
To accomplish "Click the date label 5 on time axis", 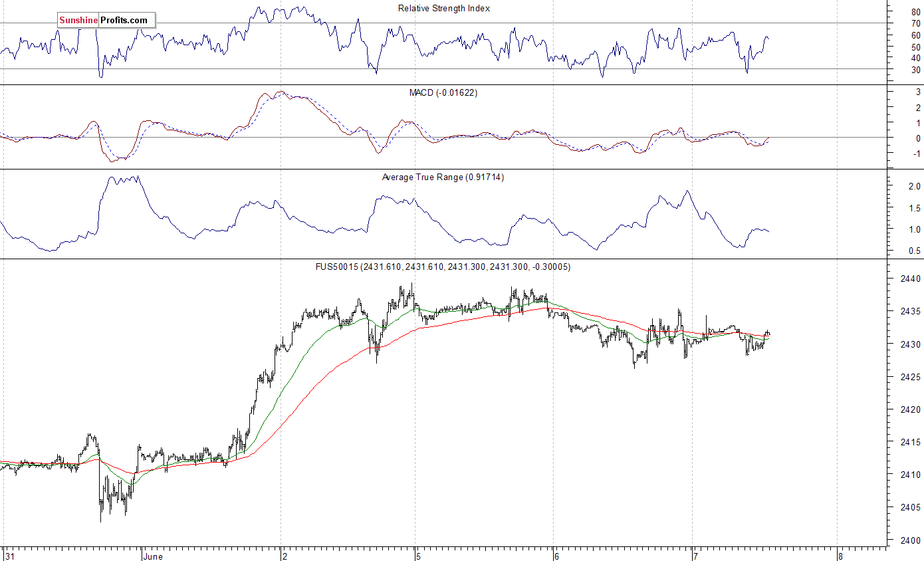I will (417, 556).
